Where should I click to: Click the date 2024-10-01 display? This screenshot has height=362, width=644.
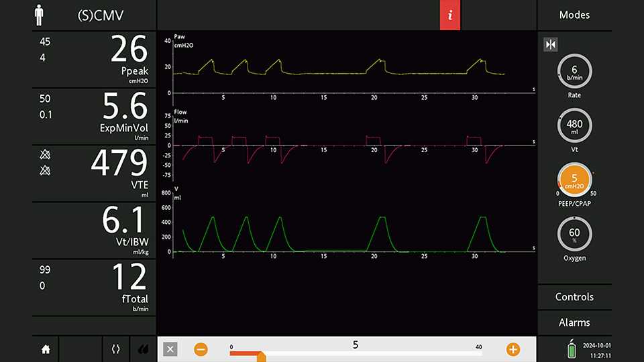click(597, 346)
